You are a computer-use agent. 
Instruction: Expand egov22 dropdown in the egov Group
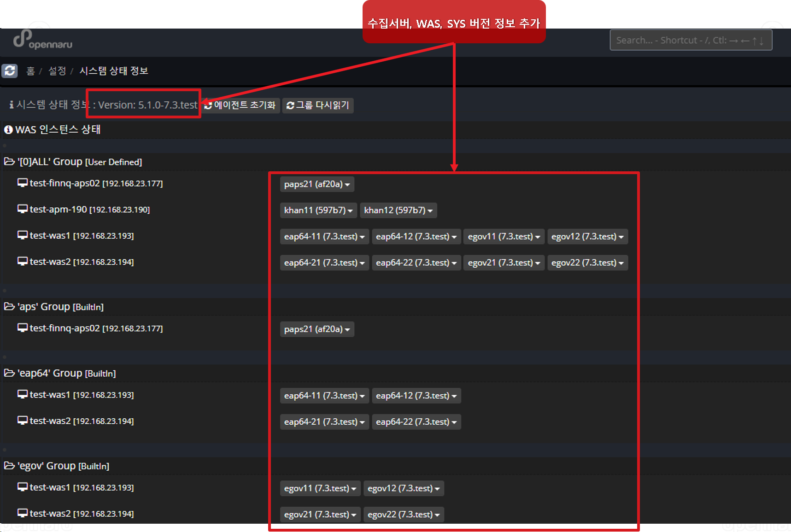click(404, 514)
